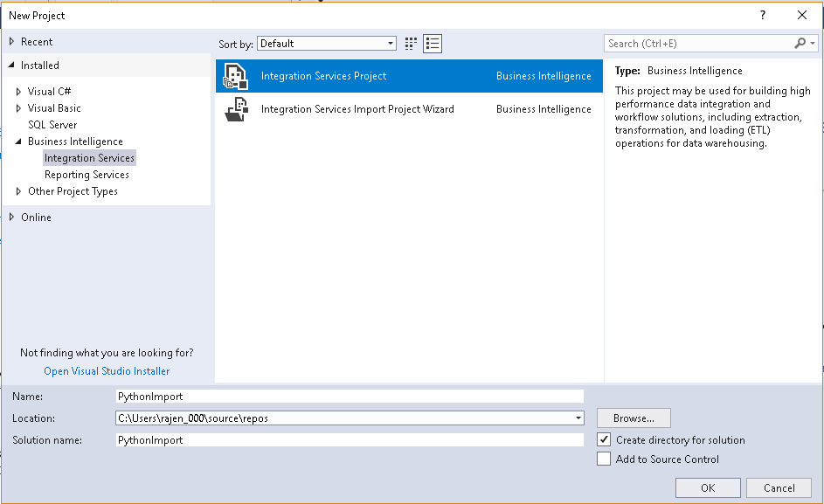The width and height of the screenshot is (824, 504).
Task: Expand the Visual C# node
Action: 18,92
